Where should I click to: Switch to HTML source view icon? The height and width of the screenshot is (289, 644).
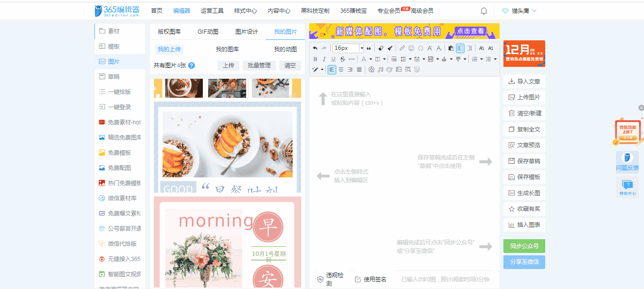tap(417, 69)
